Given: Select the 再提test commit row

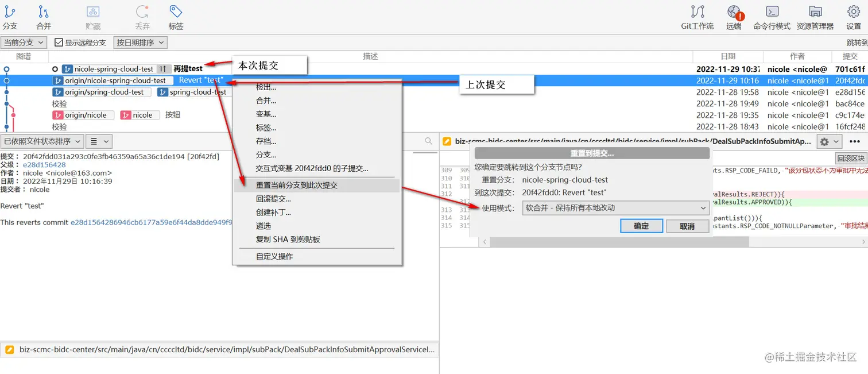Looking at the screenshot, I should click(434, 69).
